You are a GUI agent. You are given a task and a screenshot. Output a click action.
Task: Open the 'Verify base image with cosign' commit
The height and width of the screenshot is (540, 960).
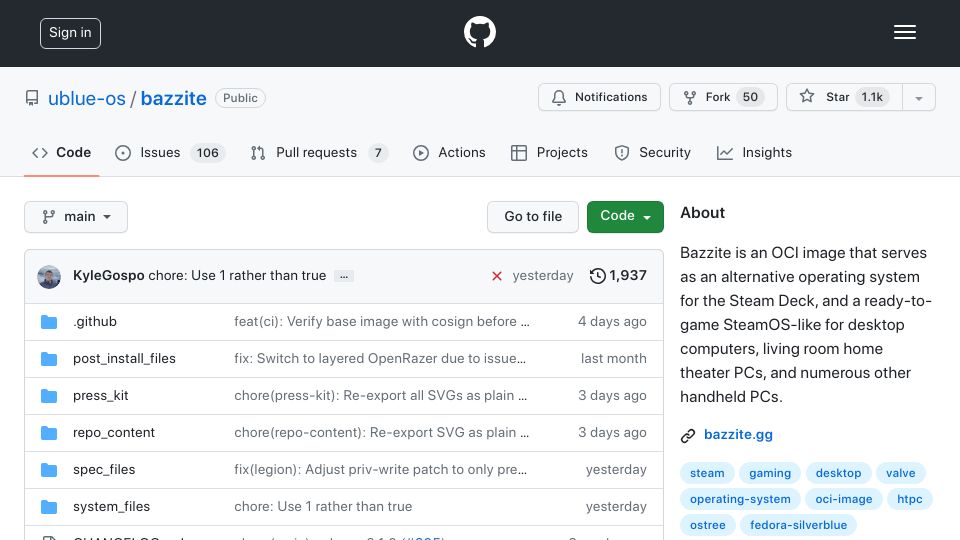[381, 321]
